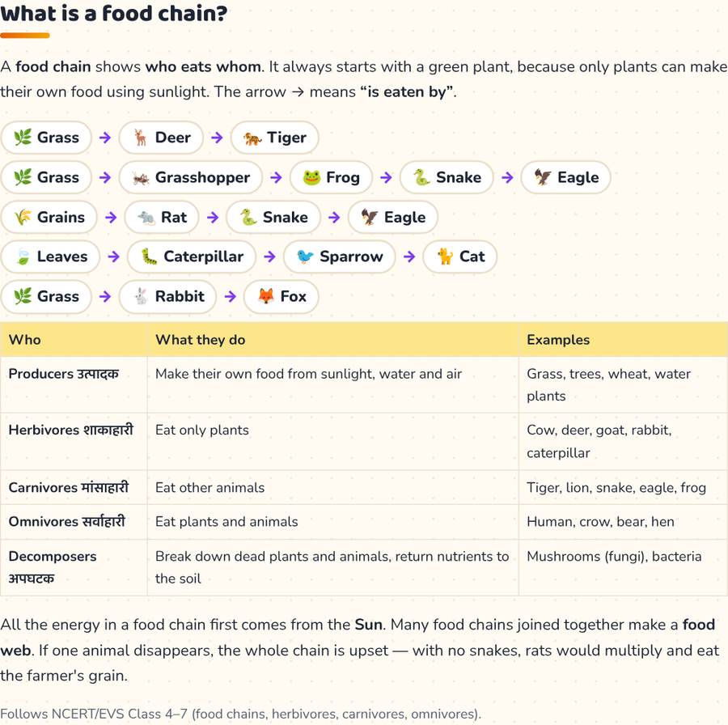Click the sparrow bird emoji icon
Image resolution: width=728 pixels, height=725 pixels.
point(305,257)
